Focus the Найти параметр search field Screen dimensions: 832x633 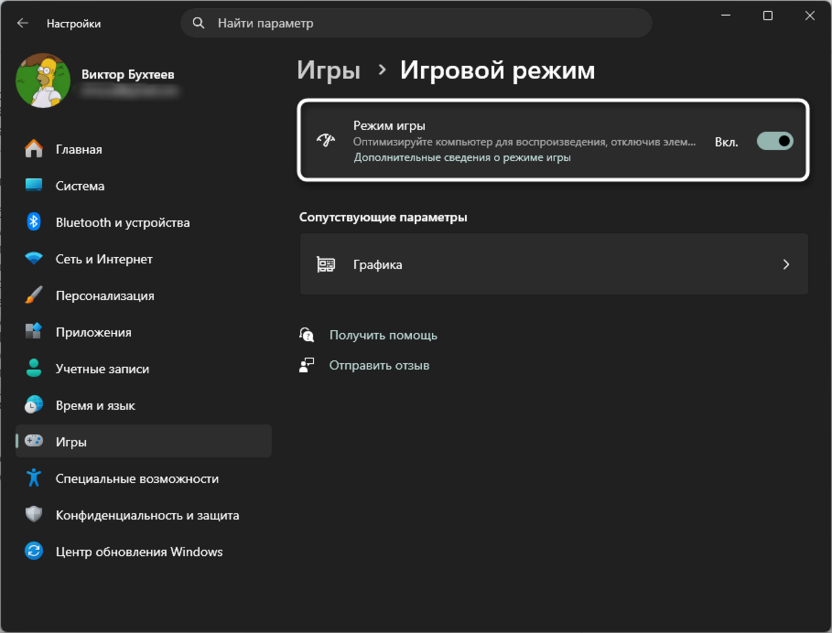coord(417,23)
